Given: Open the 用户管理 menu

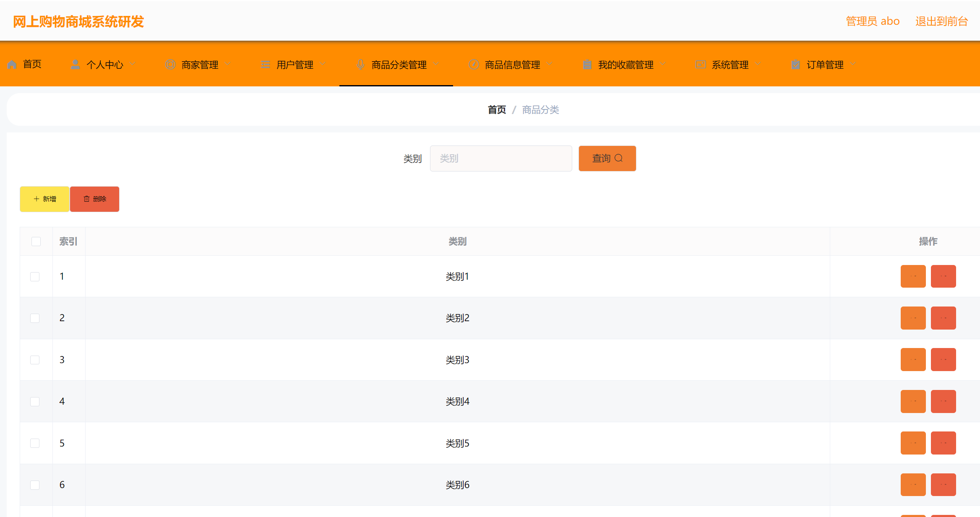Looking at the screenshot, I should [x=295, y=65].
